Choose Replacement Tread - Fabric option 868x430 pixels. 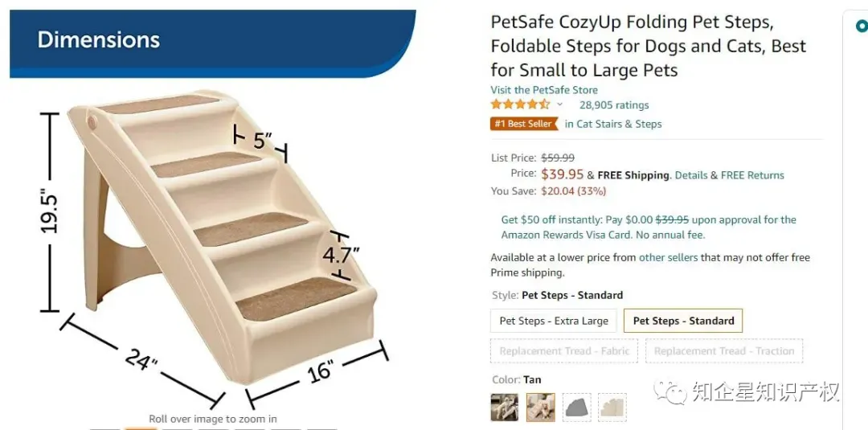point(564,351)
